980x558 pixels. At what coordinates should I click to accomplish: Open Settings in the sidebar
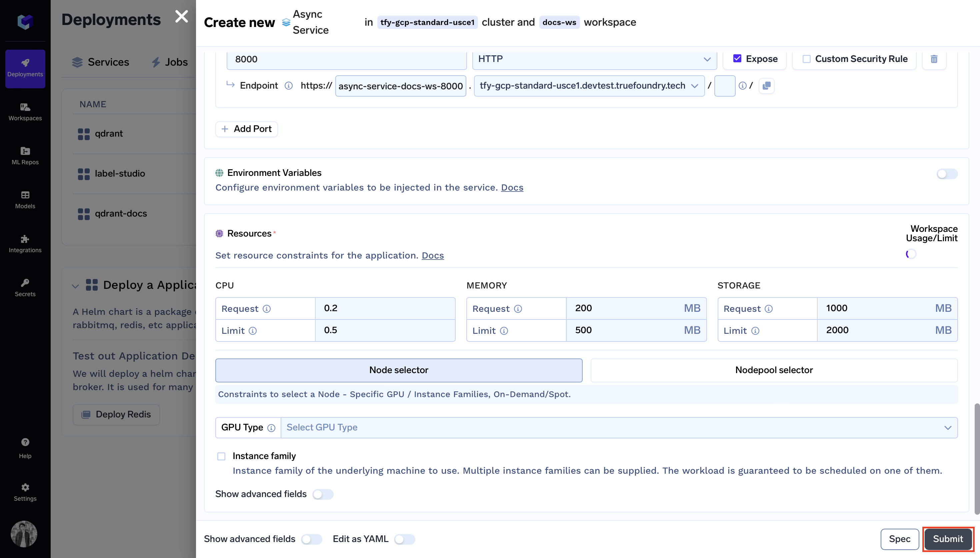point(25,492)
